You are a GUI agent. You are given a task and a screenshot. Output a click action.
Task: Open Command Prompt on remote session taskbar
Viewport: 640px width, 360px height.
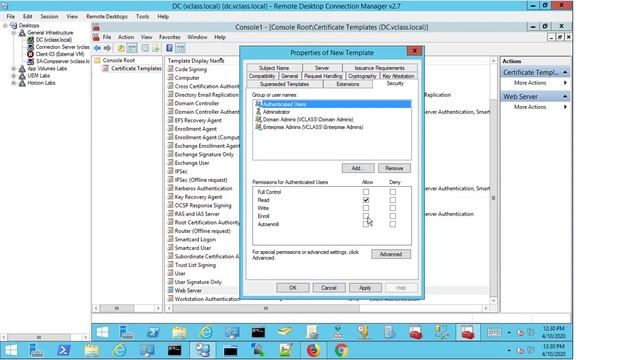[x=258, y=333]
